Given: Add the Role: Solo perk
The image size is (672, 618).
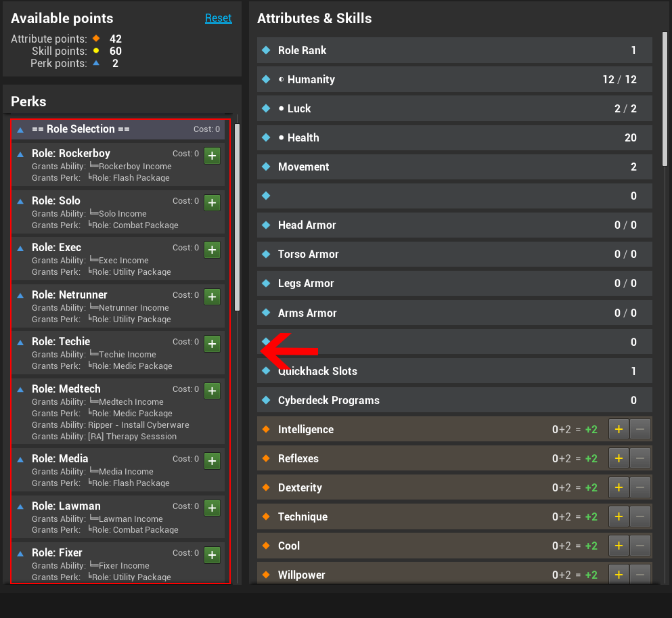Looking at the screenshot, I should pyautogui.click(x=212, y=203).
